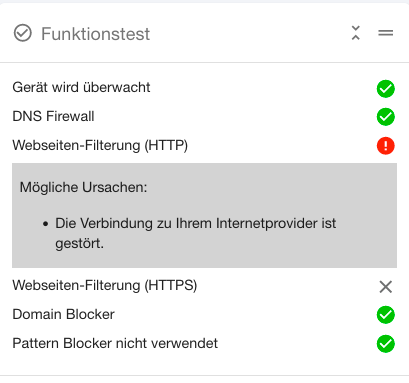Click green check next to Domain Blocker

tap(386, 315)
